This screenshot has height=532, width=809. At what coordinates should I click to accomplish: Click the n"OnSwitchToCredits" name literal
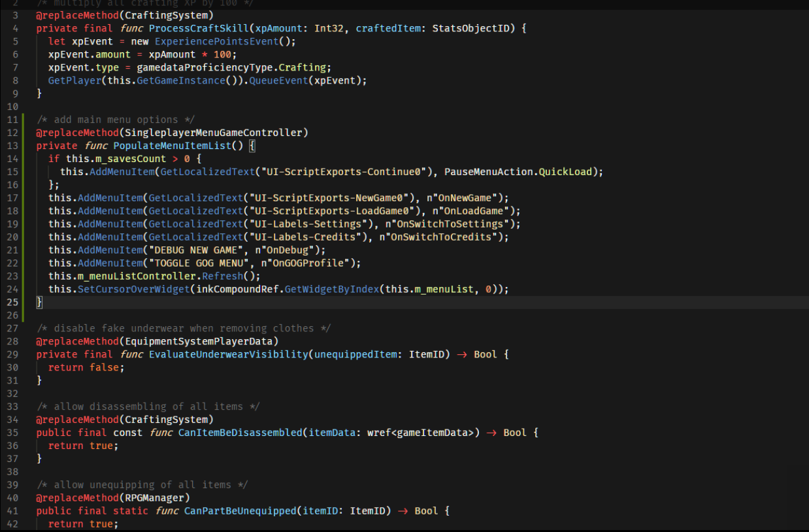click(x=438, y=237)
